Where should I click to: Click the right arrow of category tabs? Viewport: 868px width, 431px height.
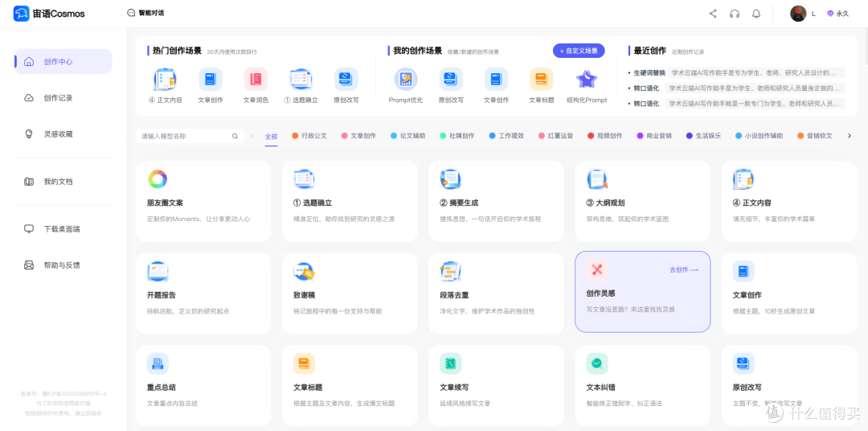pyautogui.click(x=850, y=136)
